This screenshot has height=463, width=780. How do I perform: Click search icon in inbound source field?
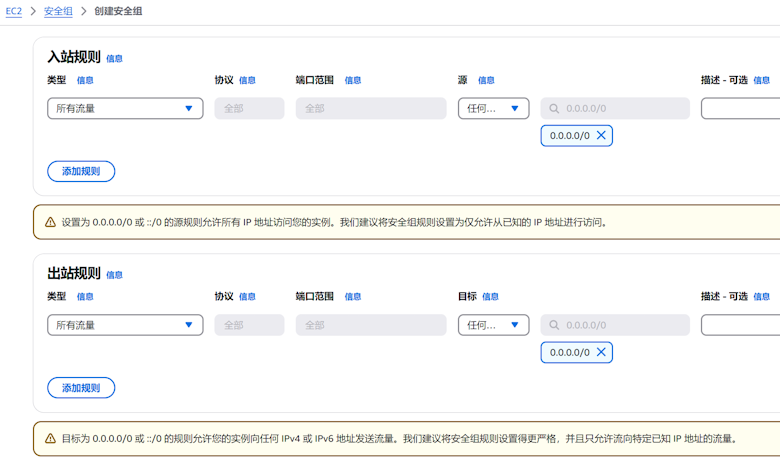(555, 109)
